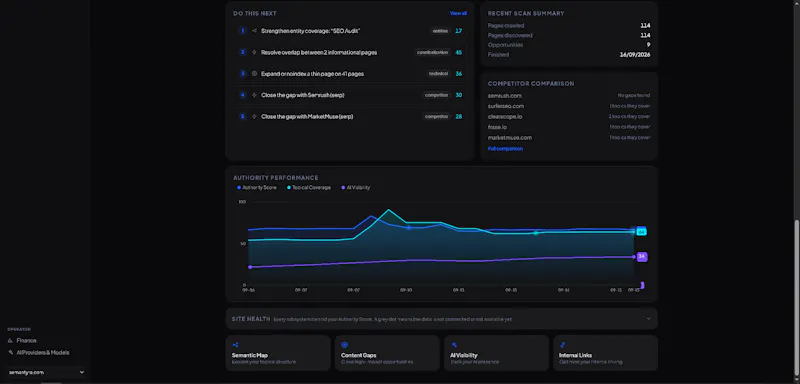Click the 'View all' link in Do This Next
The width and height of the screenshot is (800, 384).
pyautogui.click(x=458, y=13)
